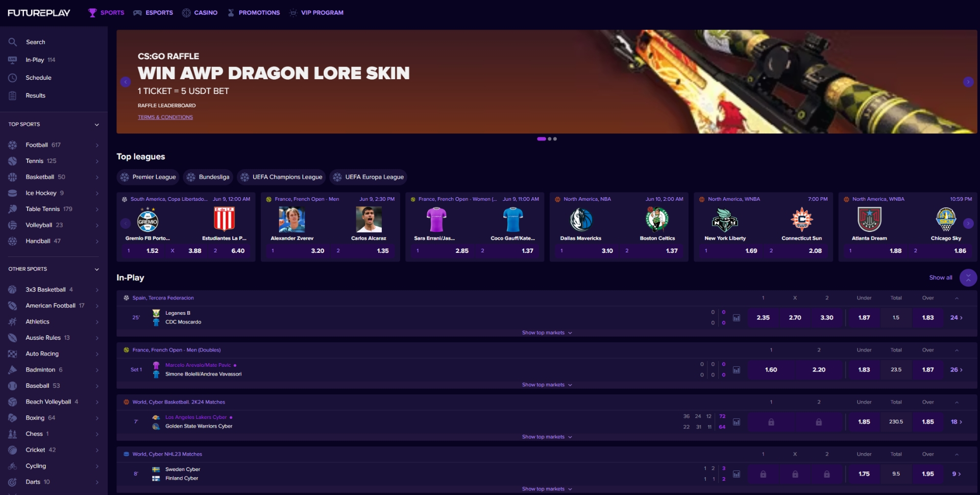
Task: Jump to the second banner slide dot
Action: tap(549, 139)
